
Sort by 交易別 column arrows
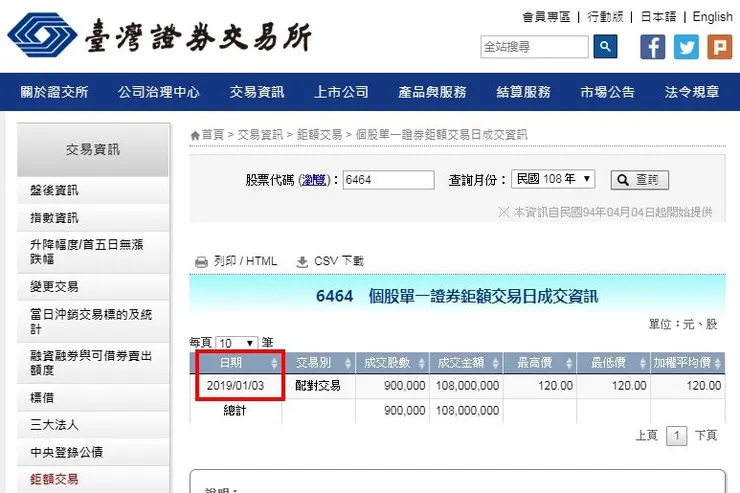(348, 363)
